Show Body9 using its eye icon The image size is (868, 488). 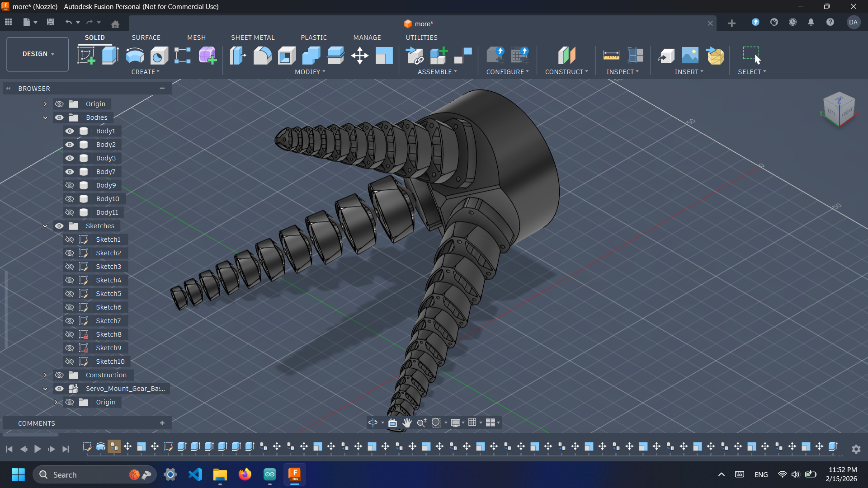click(70, 185)
